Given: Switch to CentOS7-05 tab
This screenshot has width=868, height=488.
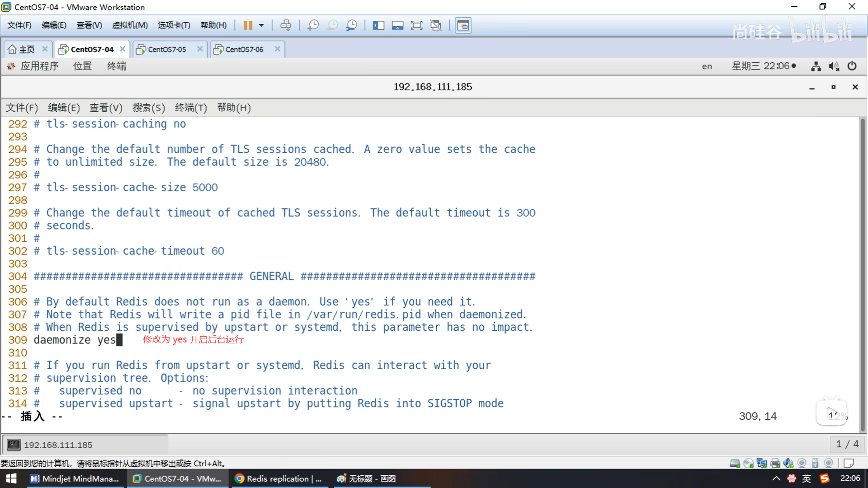Looking at the screenshot, I should [x=167, y=49].
